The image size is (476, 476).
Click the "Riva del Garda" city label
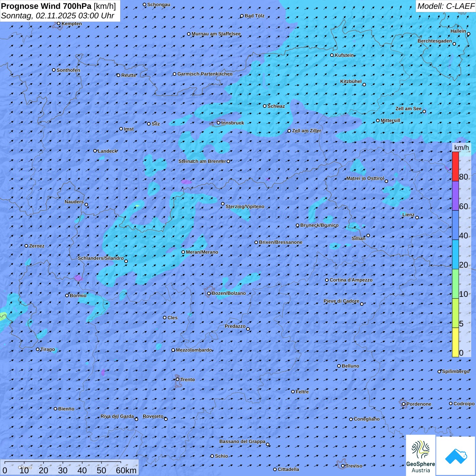(x=117, y=416)
